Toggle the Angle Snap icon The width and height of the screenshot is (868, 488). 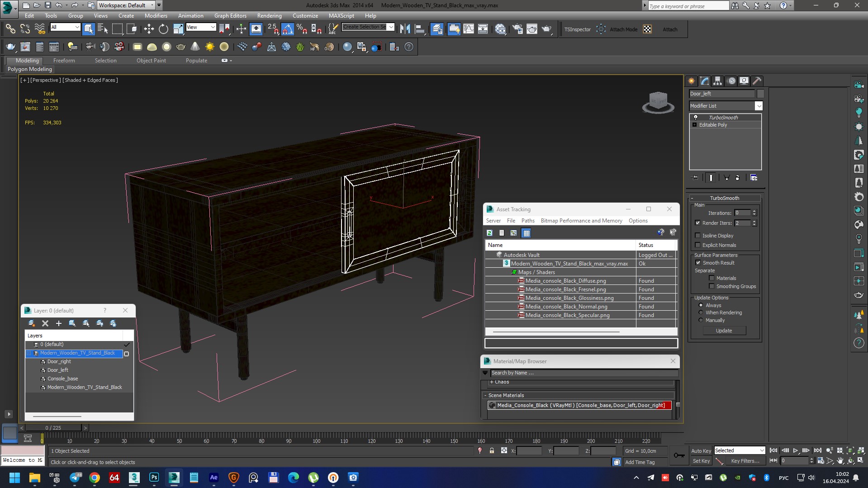pyautogui.click(x=288, y=29)
